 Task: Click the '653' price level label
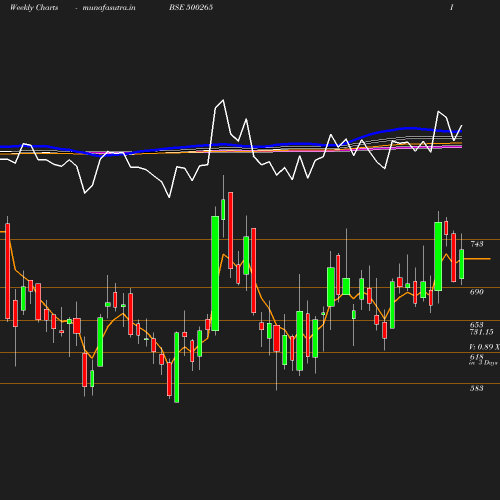pos(477,325)
